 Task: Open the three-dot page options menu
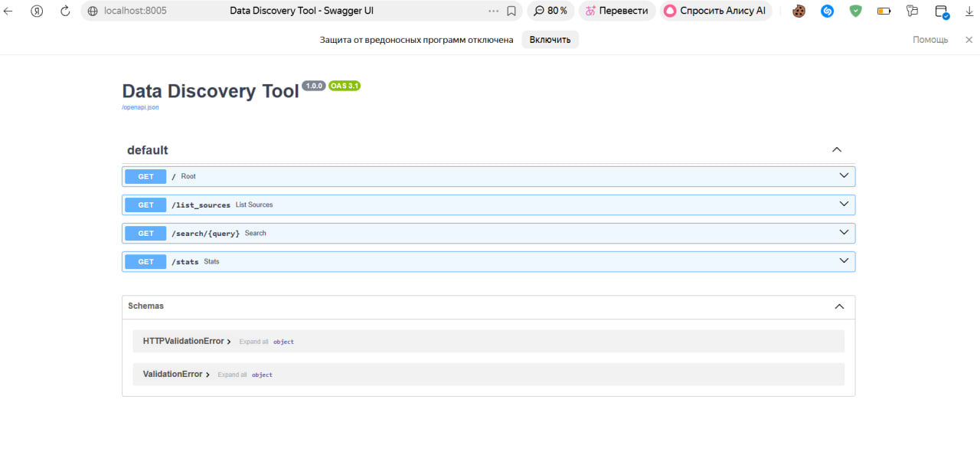(x=494, y=11)
